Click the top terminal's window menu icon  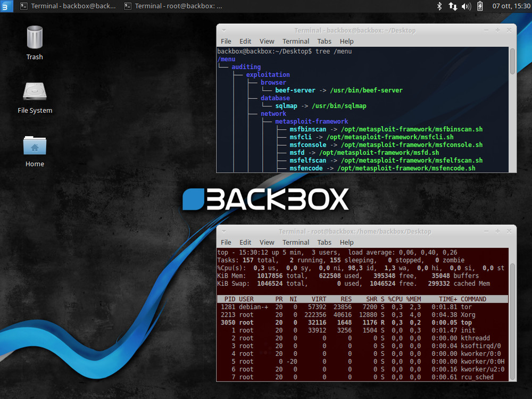point(223,30)
